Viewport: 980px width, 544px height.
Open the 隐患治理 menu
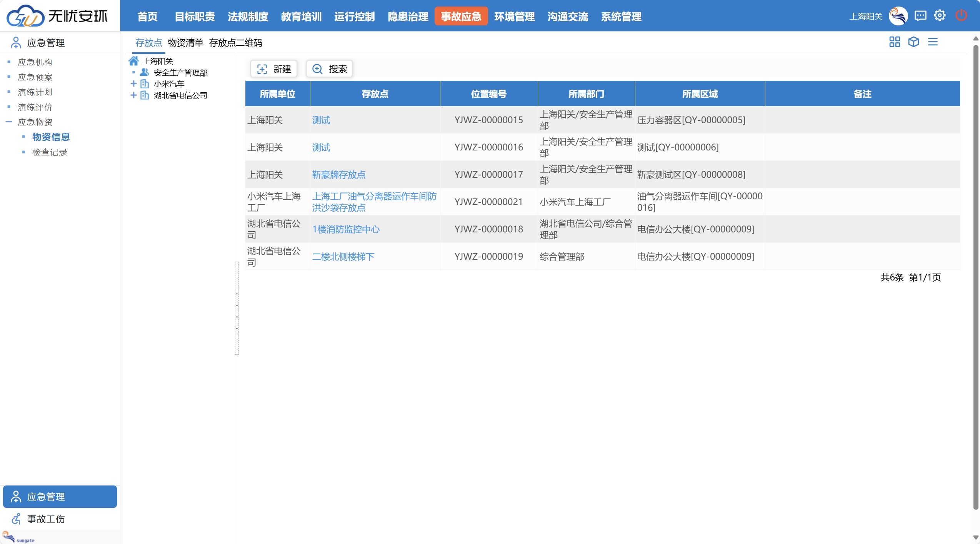coord(408,17)
